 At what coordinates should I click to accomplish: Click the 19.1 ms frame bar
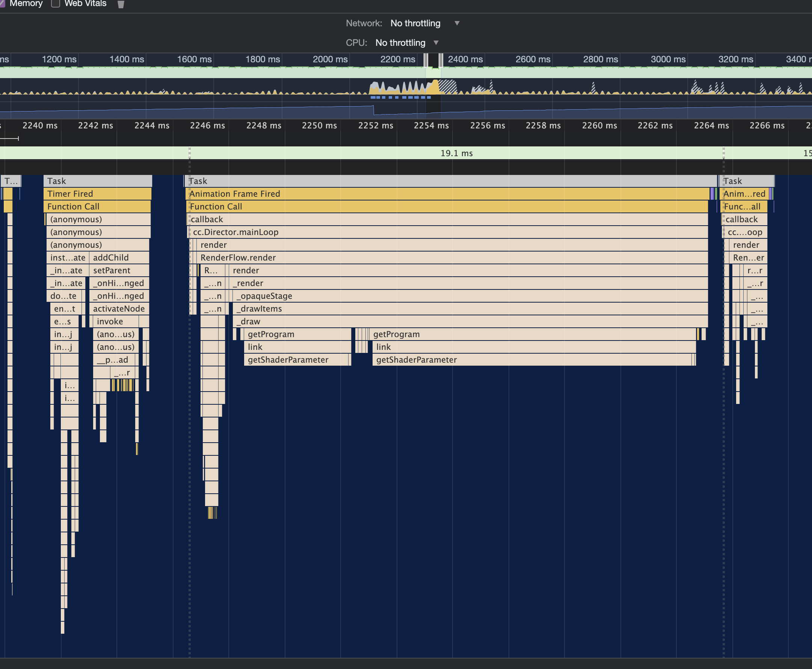(456, 154)
